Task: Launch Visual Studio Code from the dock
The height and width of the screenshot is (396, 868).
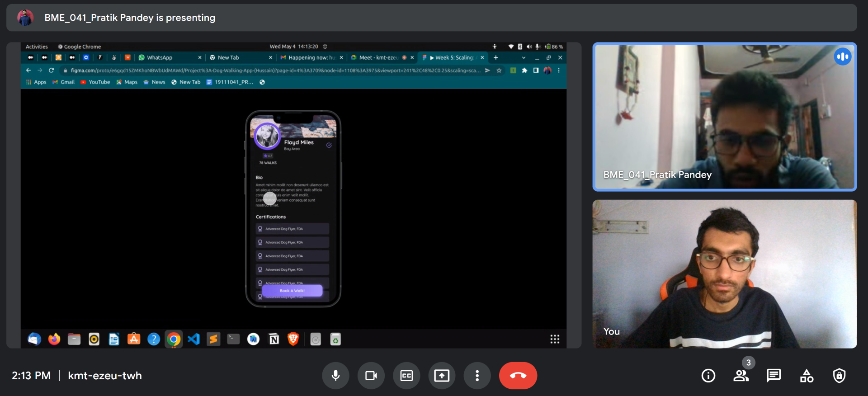Action: (x=193, y=339)
